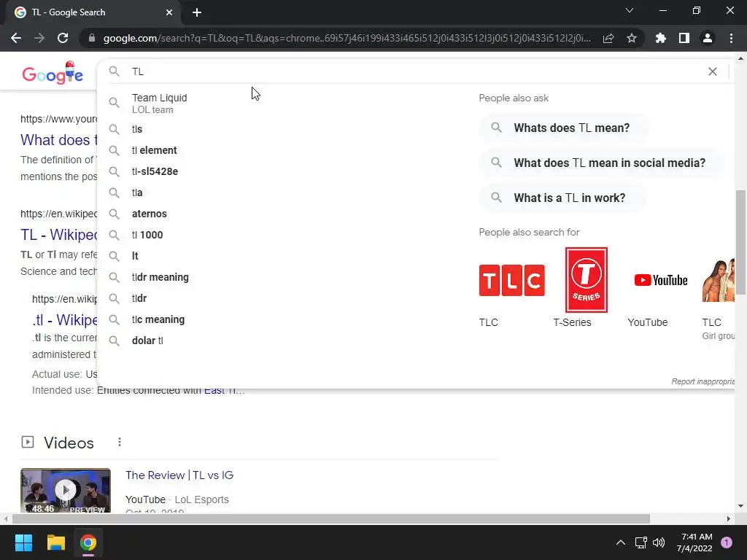Select the 'tl-sl5428e' suggestion
Viewport: 747px width, 560px height.
coord(286,171)
